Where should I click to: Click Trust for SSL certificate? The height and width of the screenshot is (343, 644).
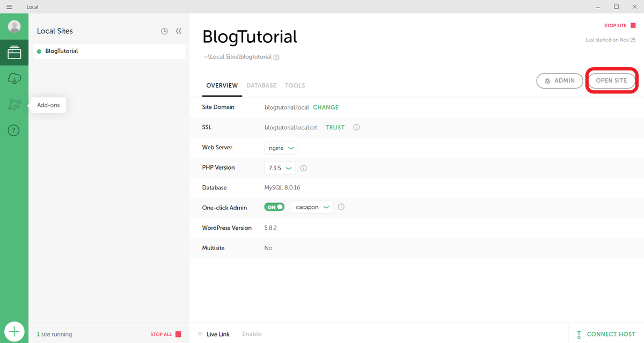coord(335,128)
